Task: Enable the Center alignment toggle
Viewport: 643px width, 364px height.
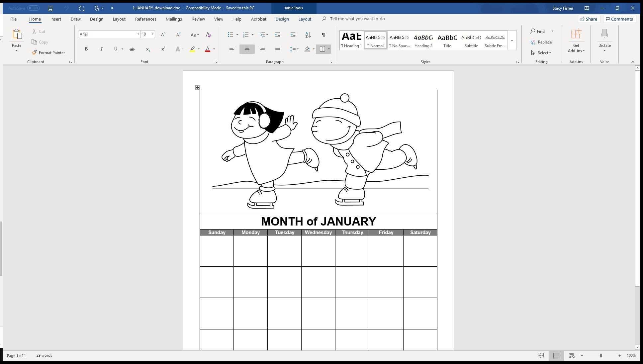Action: tap(247, 48)
